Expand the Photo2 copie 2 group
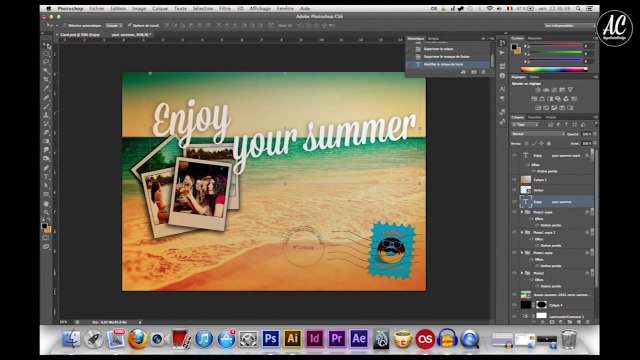The width and height of the screenshot is (640, 360). pos(522,232)
